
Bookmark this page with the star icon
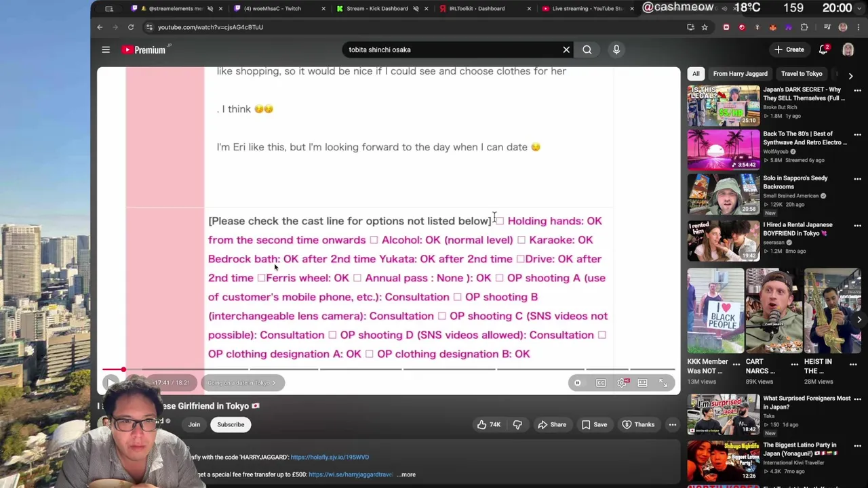(705, 27)
